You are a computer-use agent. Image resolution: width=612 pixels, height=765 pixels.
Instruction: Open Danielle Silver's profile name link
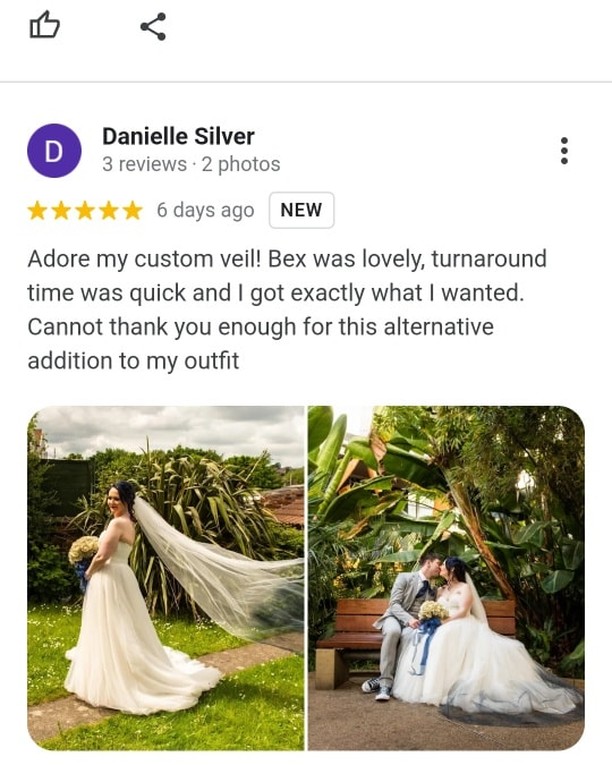[178, 137]
